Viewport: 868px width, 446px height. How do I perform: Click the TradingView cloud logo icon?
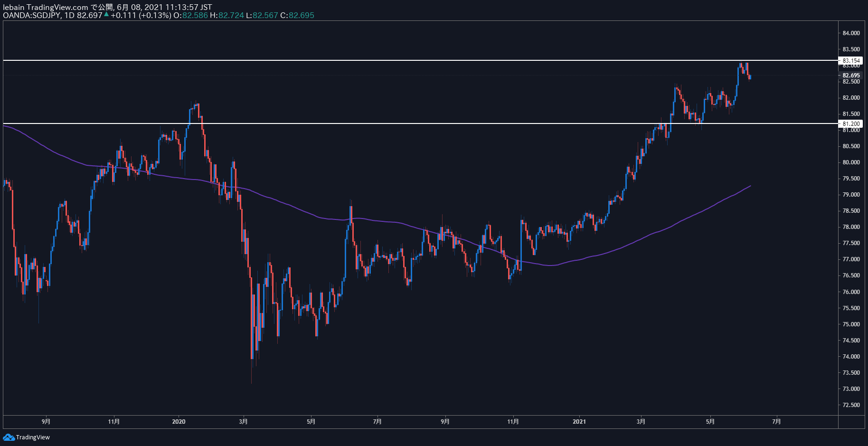(9, 437)
